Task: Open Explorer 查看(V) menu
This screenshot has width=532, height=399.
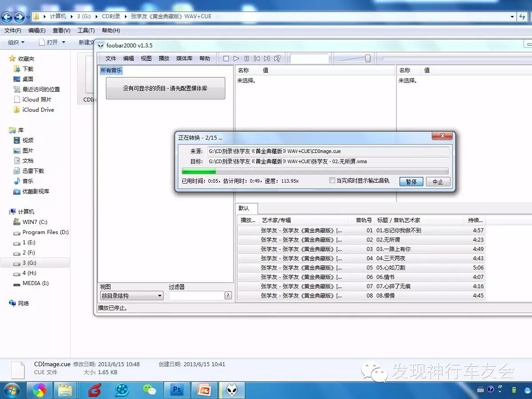Action: tap(61, 31)
